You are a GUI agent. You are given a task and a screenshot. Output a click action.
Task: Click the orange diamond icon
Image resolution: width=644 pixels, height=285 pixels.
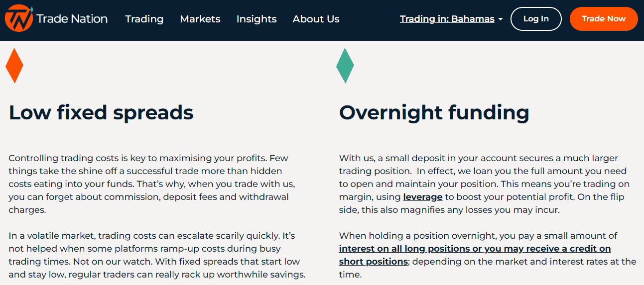tap(14, 65)
